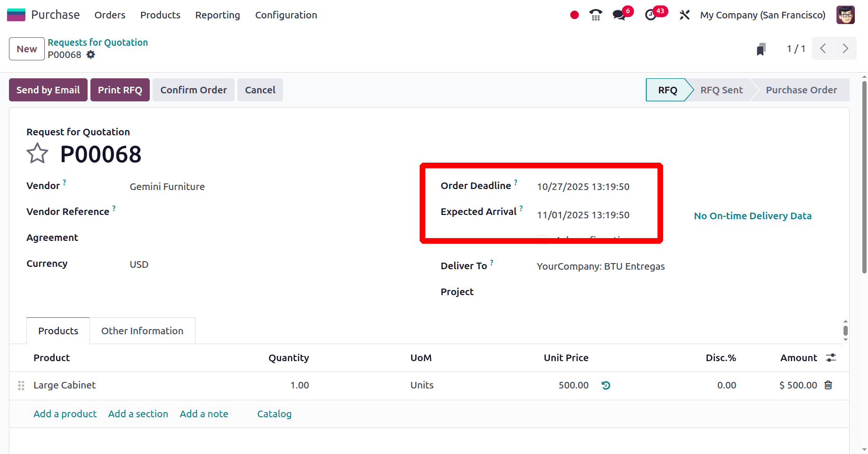Mark P00068 as favorite with the star
This screenshot has height=454, width=868.
(37, 153)
